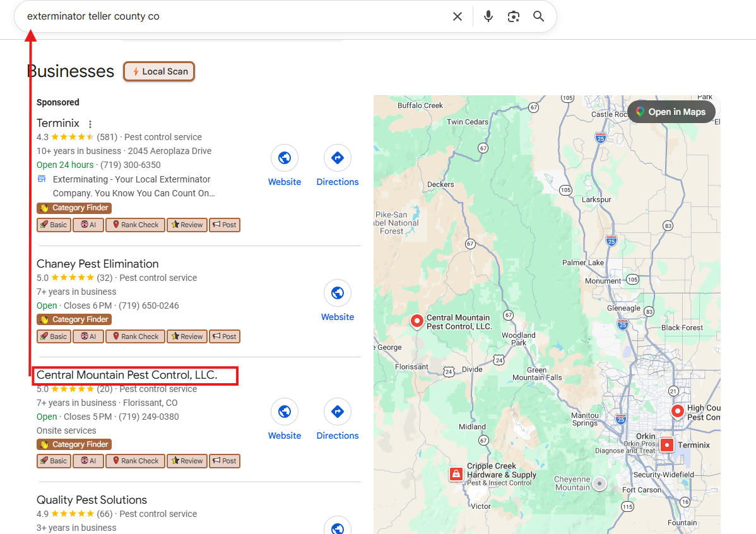Open in Maps button on the map
This screenshot has height=534, width=756.
[x=671, y=112]
